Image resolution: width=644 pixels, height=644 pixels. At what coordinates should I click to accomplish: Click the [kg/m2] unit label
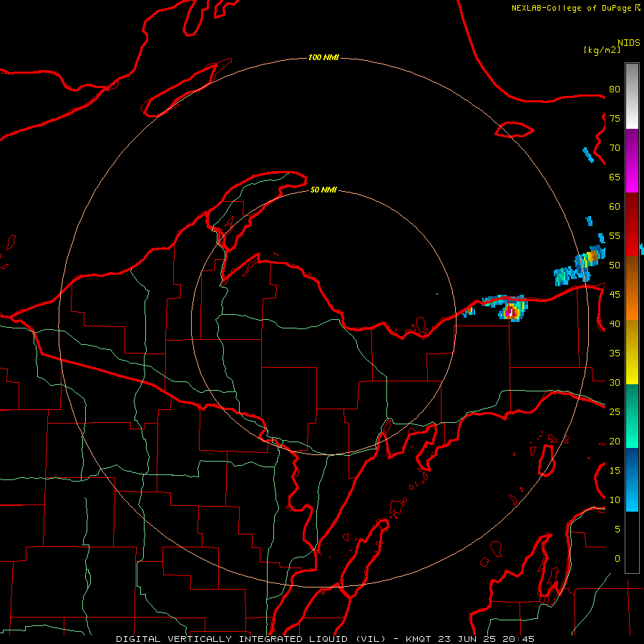tap(602, 50)
